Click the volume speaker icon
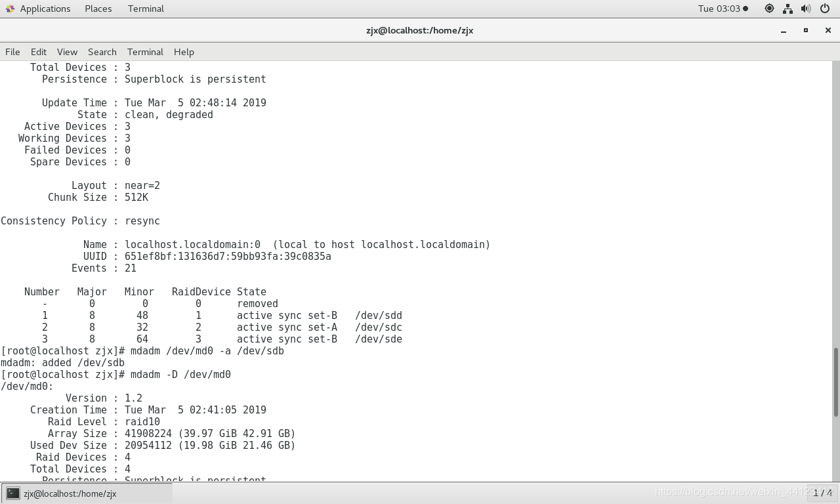Viewport: 840px width, 504px height. point(806,9)
